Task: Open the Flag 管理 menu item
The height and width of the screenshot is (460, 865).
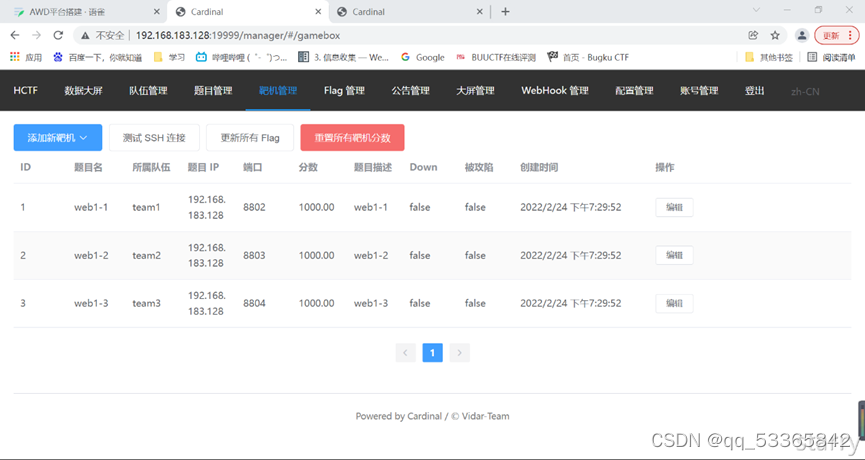Action: coord(344,90)
